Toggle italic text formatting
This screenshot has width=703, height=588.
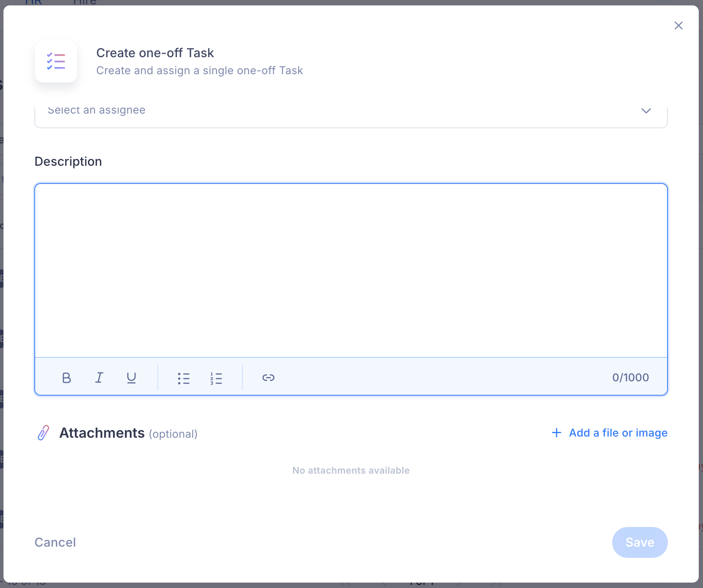[x=99, y=377]
